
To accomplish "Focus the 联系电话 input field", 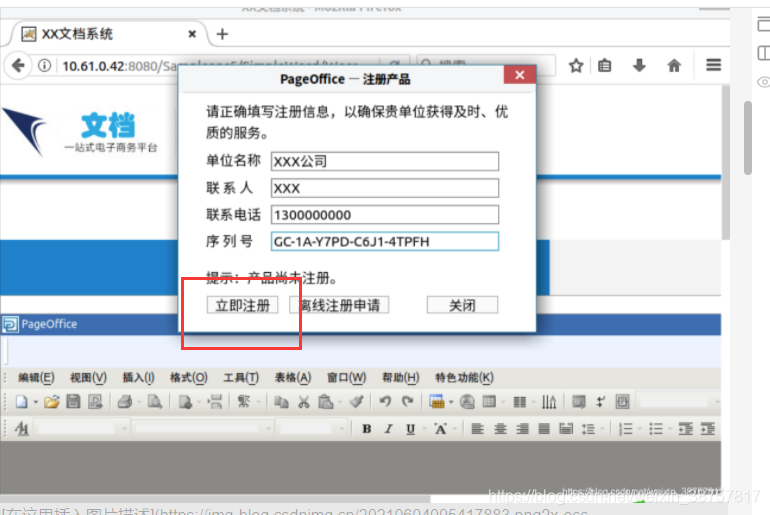I will [385, 215].
